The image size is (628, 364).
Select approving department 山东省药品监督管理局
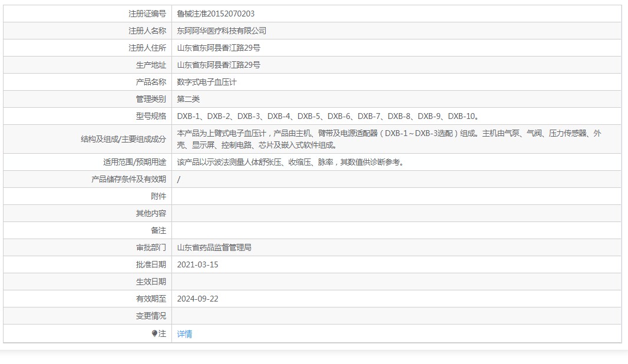214,247
